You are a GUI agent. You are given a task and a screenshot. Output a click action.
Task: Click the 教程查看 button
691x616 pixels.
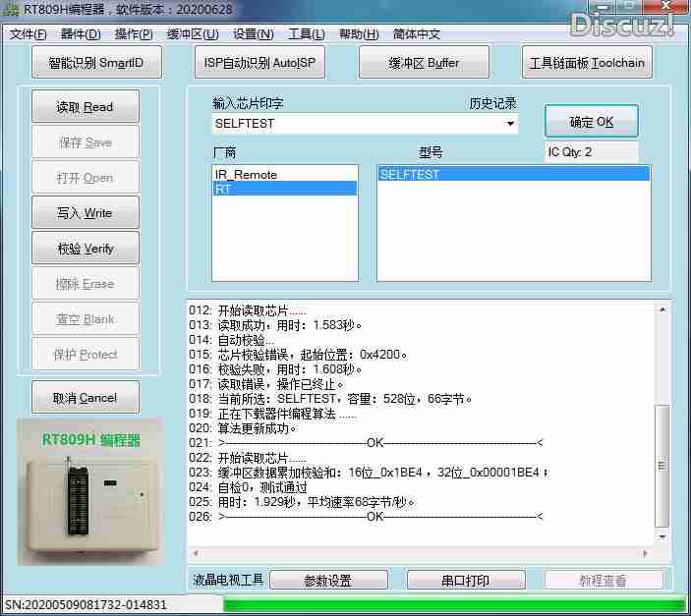click(604, 581)
